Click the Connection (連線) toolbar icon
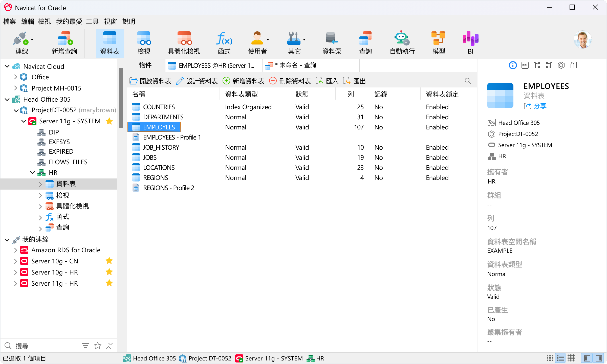607x364 pixels. click(x=21, y=43)
